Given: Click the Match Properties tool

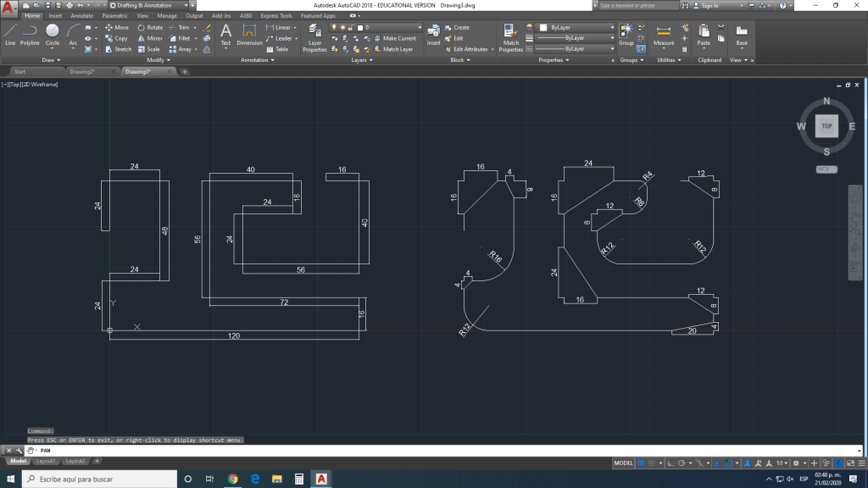Looking at the screenshot, I should (511, 37).
